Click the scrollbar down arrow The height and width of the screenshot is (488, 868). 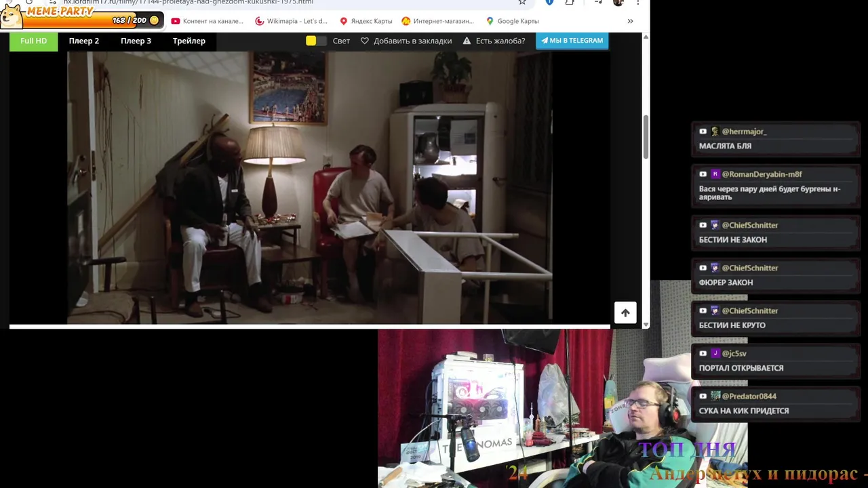646,325
